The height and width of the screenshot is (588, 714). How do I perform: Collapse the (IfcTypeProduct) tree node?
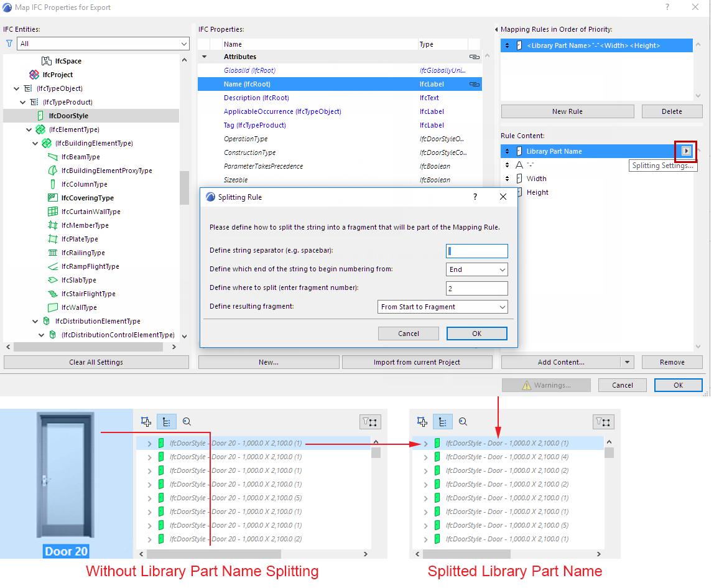pyautogui.click(x=23, y=102)
